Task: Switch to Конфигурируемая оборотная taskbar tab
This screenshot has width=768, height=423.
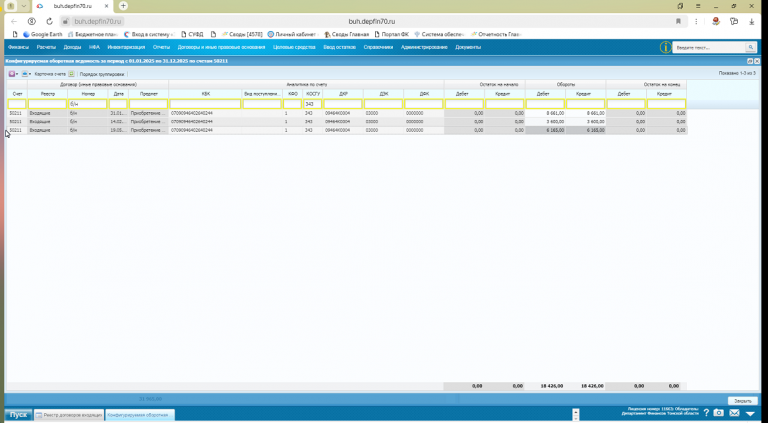Action: pyautogui.click(x=140, y=415)
